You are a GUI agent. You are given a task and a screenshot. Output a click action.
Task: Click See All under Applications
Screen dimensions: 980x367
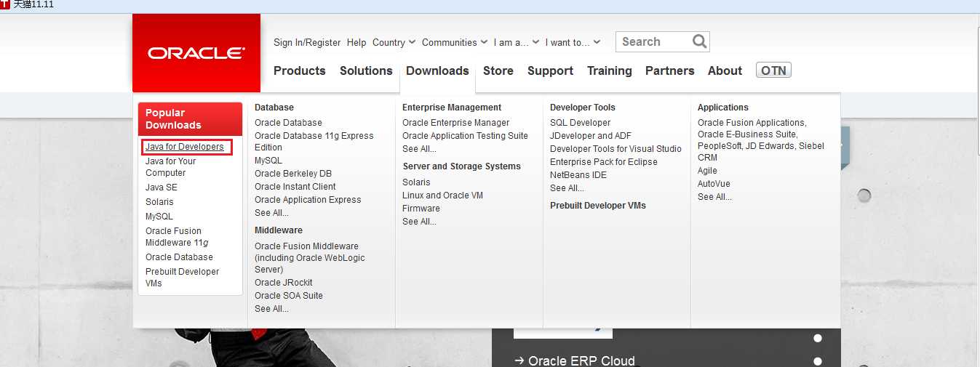click(x=714, y=197)
